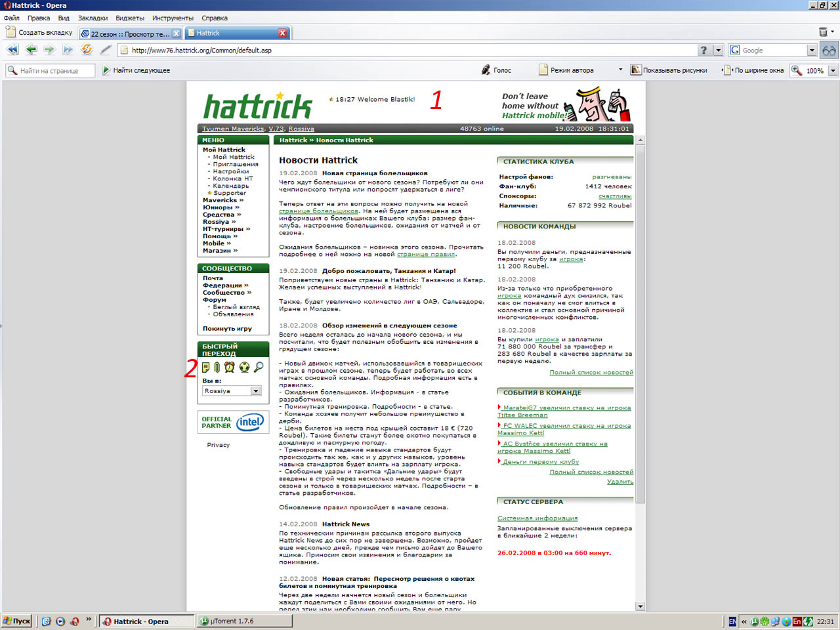The image size is (840, 630).
Task: Expand the Федерации » menu item
Action: tap(226, 285)
